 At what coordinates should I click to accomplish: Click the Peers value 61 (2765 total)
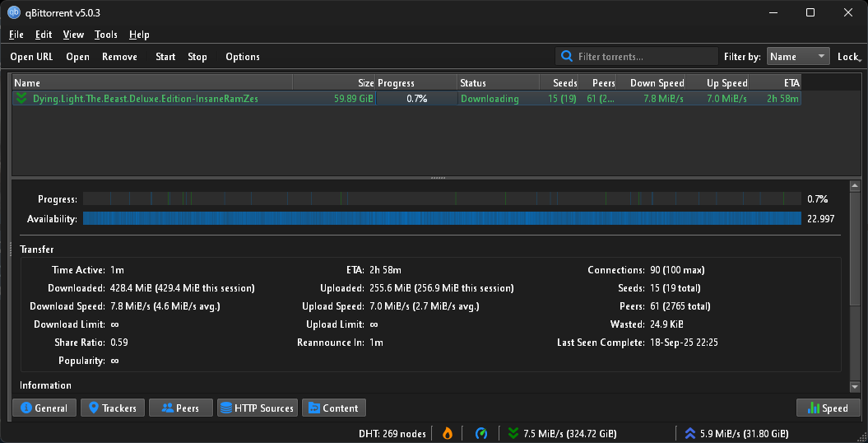(x=680, y=306)
